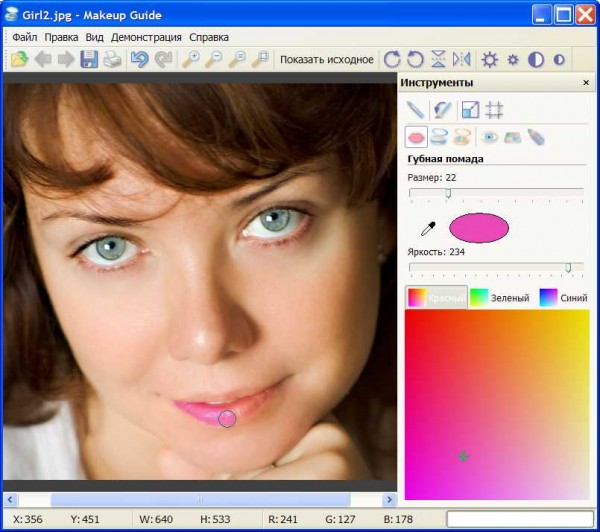600x532 pixels.
Task: Click the print icon in toolbar
Action: pyautogui.click(x=113, y=60)
